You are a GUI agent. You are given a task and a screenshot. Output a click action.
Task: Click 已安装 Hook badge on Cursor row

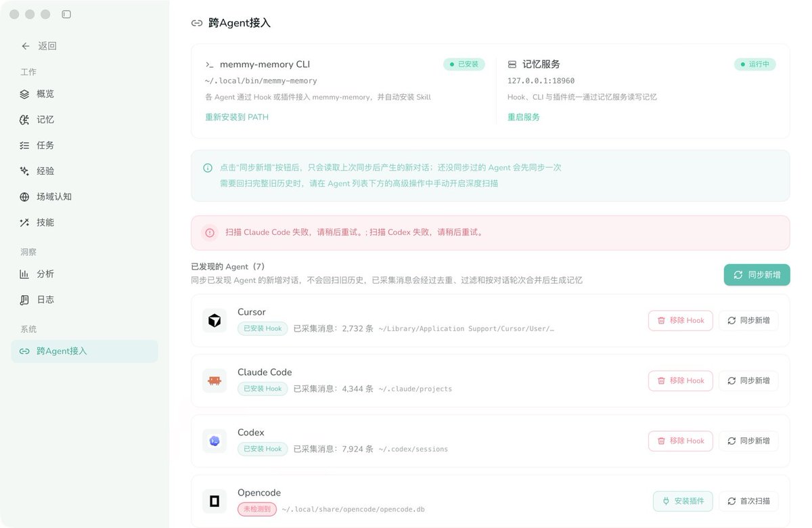(x=263, y=328)
